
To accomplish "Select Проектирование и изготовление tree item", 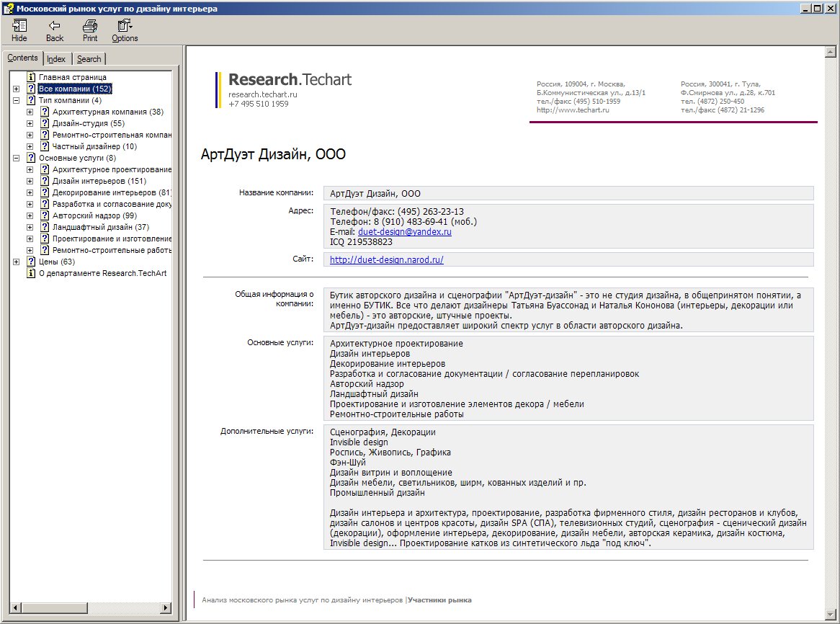I will pos(112,239).
